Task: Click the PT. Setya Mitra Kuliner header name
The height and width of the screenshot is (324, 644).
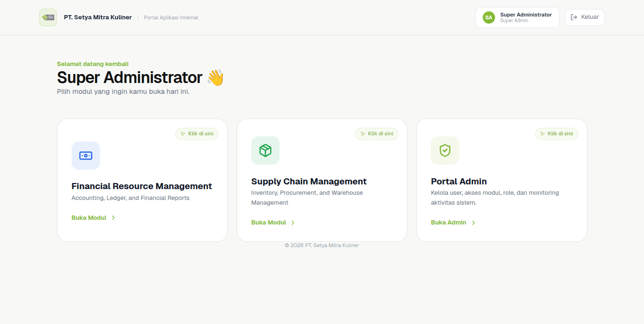Action: [98, 17]
